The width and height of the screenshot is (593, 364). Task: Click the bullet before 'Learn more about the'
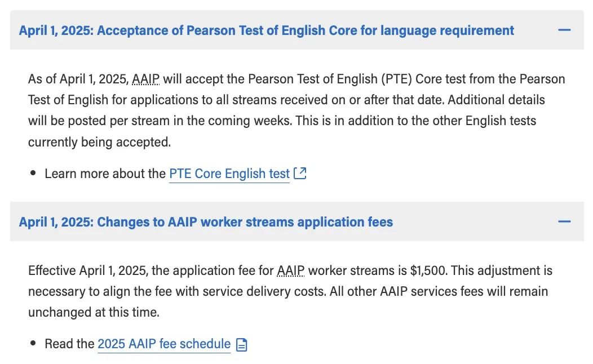[x=33, y=173]
